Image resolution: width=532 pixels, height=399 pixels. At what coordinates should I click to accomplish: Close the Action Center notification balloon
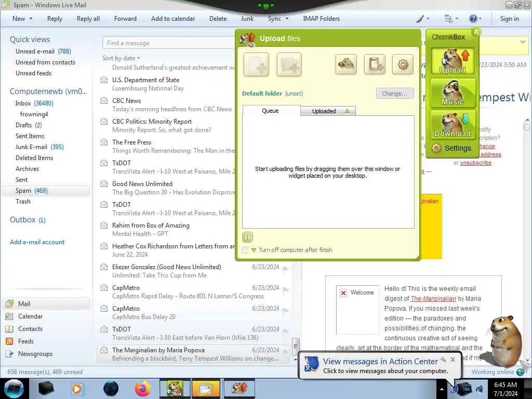click(453, 360)
